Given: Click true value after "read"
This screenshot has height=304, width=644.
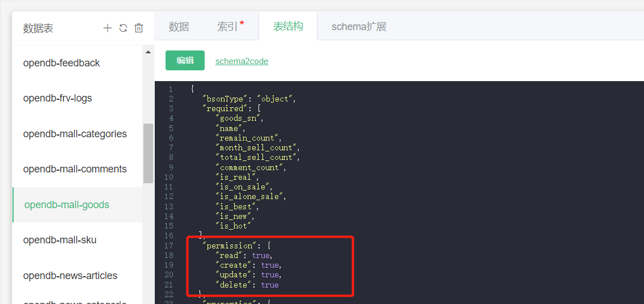Looking at the screenshot, I should (x=261, y=256).
